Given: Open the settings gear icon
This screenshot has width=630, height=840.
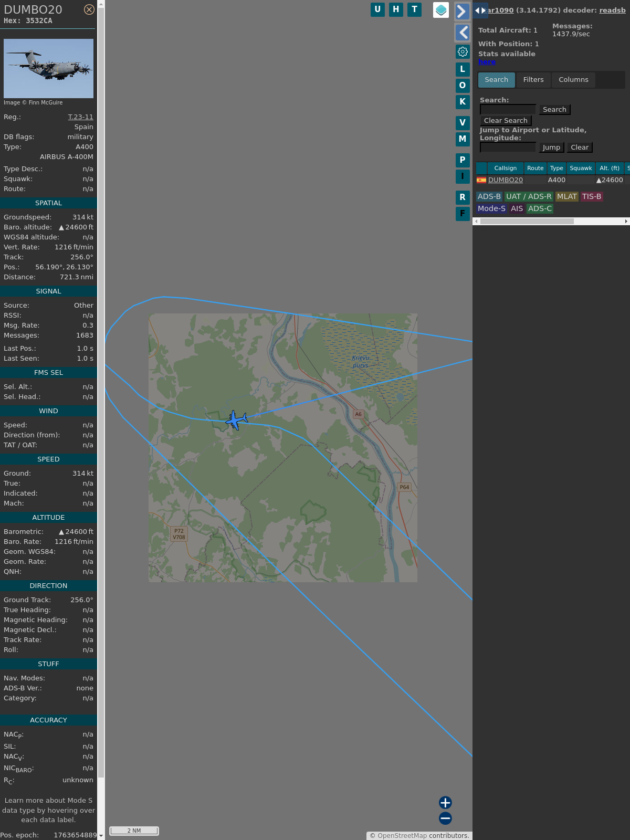Looking at the screenshot, I should point(463,51).
